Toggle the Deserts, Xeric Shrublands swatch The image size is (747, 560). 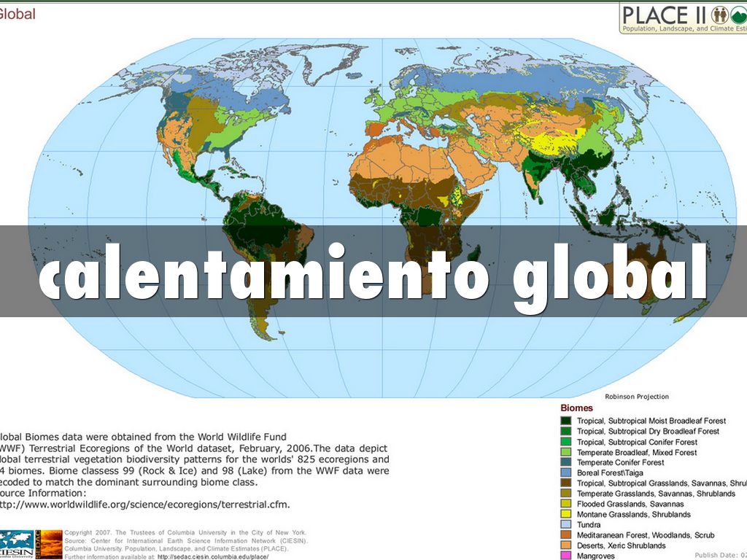(566, 545)
